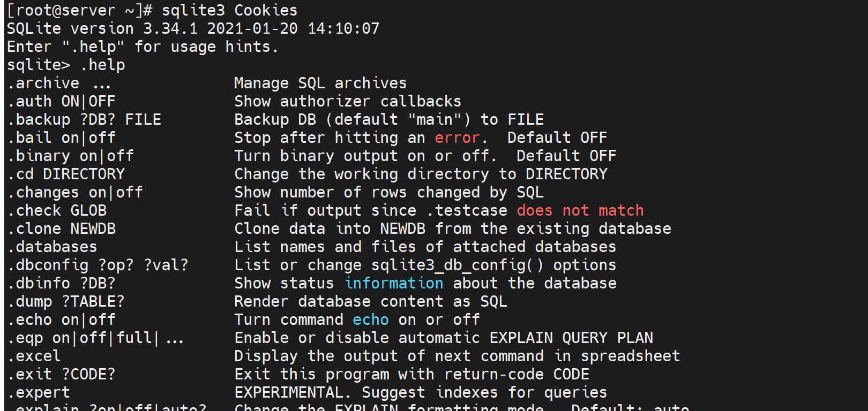Click the red 'error' word

[x=457, y=138]
